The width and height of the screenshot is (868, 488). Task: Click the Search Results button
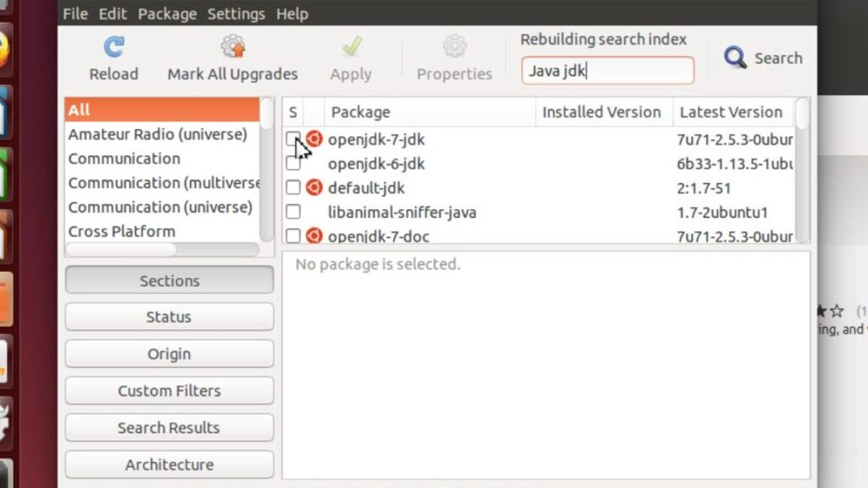pyautogui.click(x=170, y=428)
